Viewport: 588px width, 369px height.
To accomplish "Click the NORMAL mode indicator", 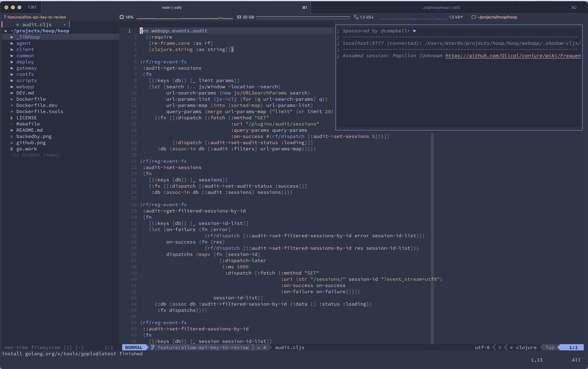I will tap(134, 347).
